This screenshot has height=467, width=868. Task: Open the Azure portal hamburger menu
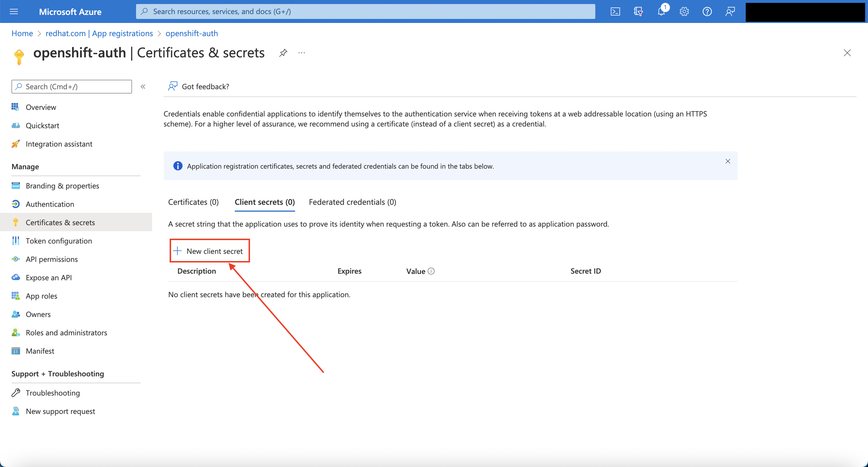point(14,11)
